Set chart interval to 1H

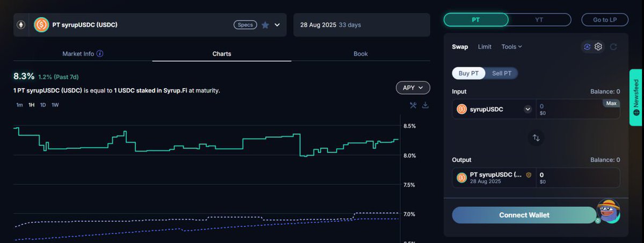(32, 105)
